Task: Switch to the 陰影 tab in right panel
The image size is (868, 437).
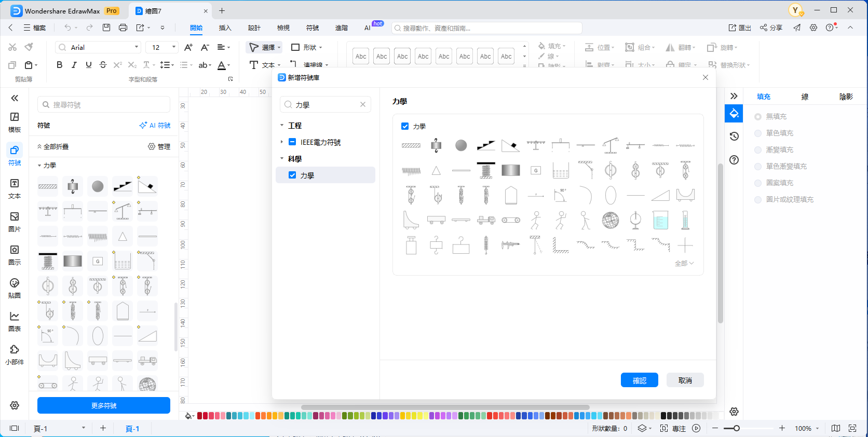Action: 846,97
